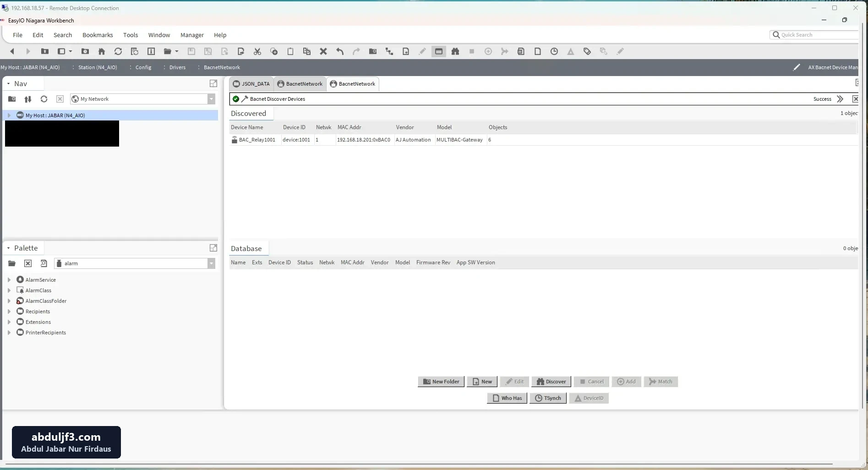Click the tag icon in the top toolbar

587,51
